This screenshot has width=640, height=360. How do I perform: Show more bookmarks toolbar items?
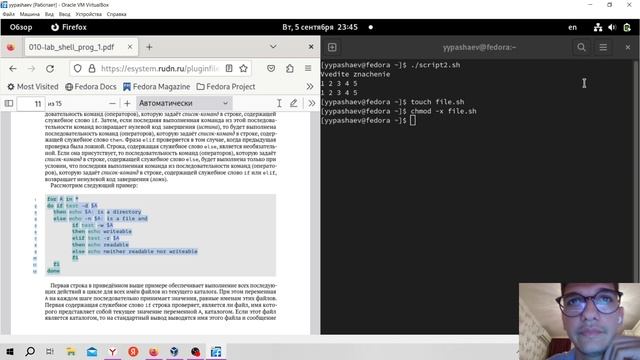(x=310, y=87)
